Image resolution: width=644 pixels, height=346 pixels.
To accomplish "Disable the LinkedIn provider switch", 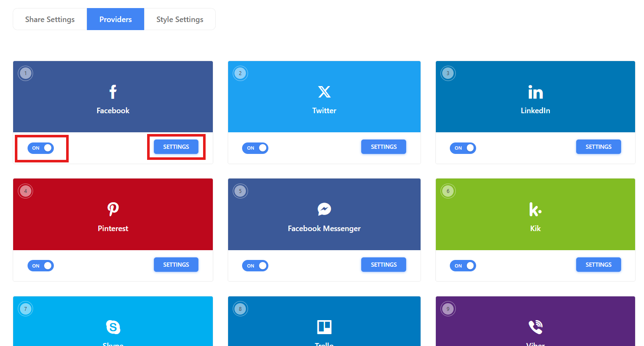I will coord(463,148).
